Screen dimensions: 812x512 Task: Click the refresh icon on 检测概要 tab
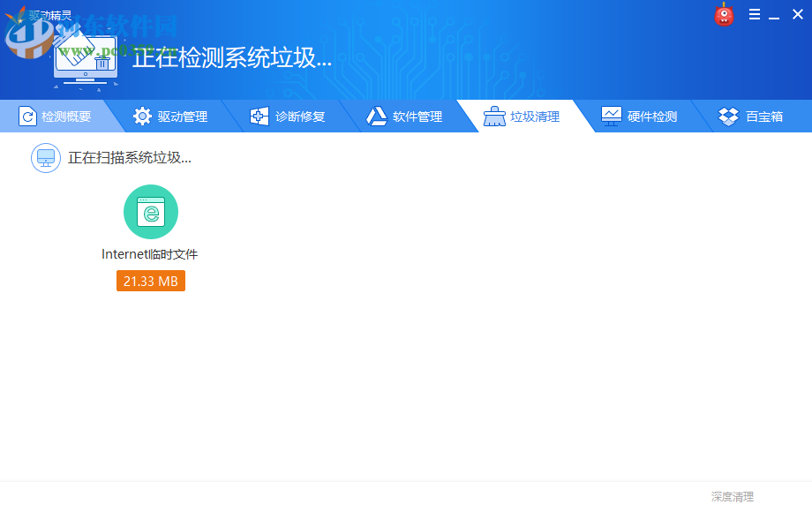point(27,116)
